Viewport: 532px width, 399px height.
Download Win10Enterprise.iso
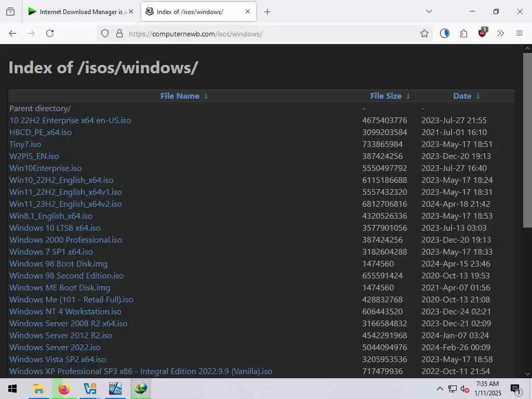(x=46, y=168)
